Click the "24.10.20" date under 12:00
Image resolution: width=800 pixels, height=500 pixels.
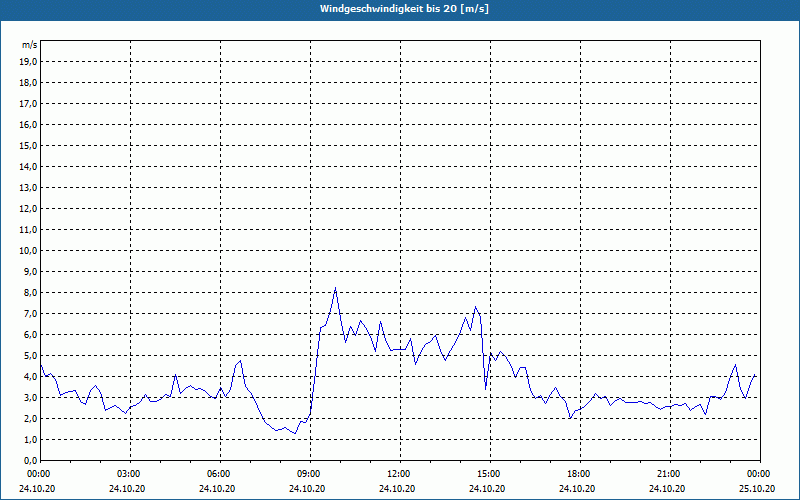397,489
